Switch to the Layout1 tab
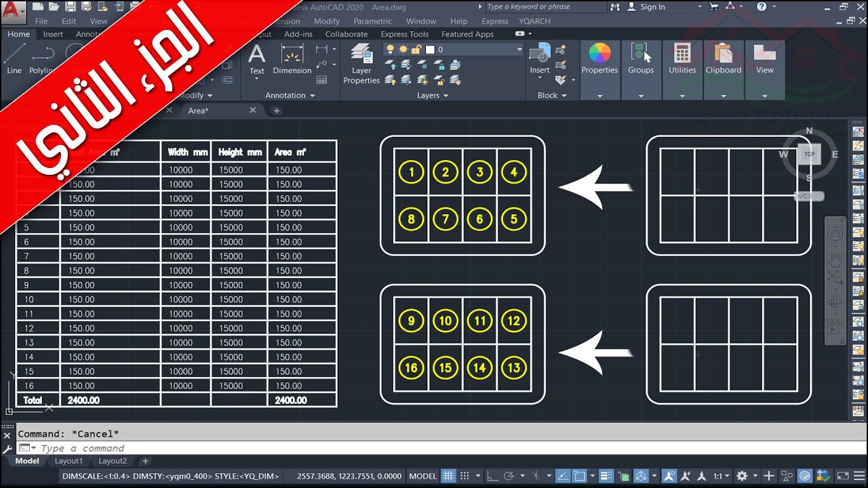The image size is (868, 488). (68, 461)
